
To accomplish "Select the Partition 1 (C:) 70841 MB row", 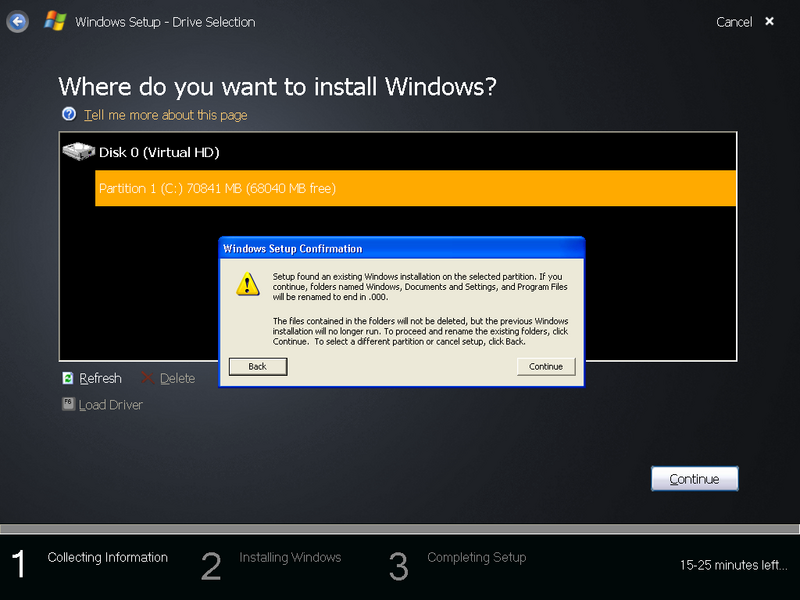I will point(415,188).
